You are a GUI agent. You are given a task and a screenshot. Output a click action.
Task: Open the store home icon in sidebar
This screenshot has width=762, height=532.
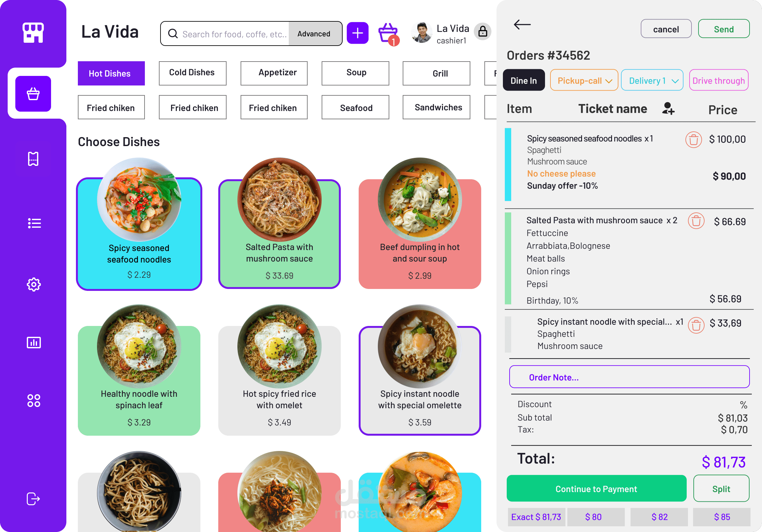click(x=33, y=33)
